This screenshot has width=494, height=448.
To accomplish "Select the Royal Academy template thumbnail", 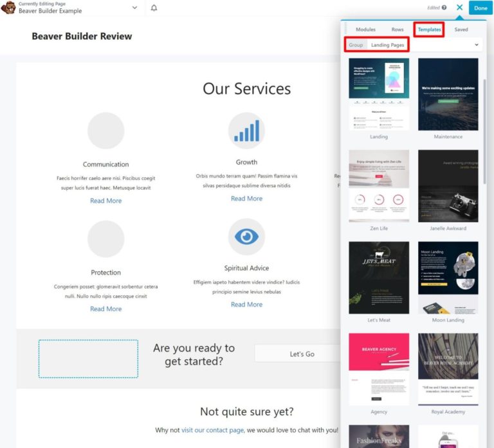I will pos(448,369).
